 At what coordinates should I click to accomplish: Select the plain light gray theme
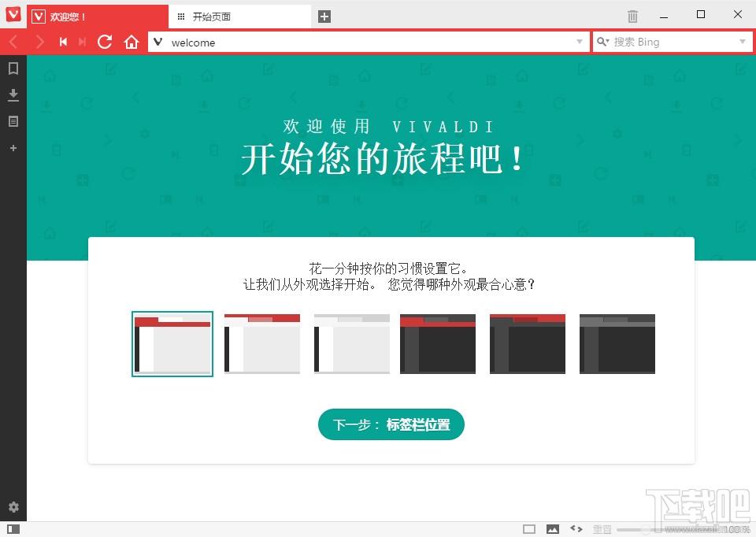(x=352, y=344)
